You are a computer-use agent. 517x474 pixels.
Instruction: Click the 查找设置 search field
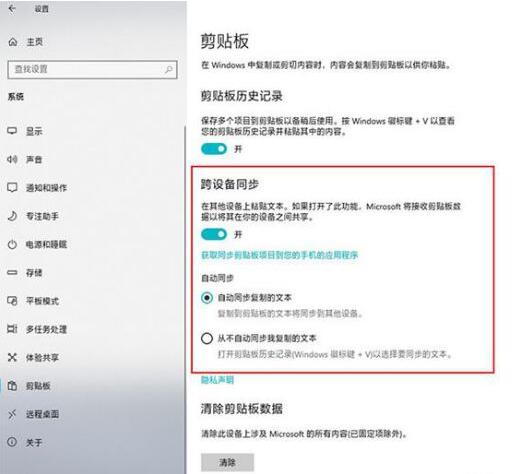[92, 69]
